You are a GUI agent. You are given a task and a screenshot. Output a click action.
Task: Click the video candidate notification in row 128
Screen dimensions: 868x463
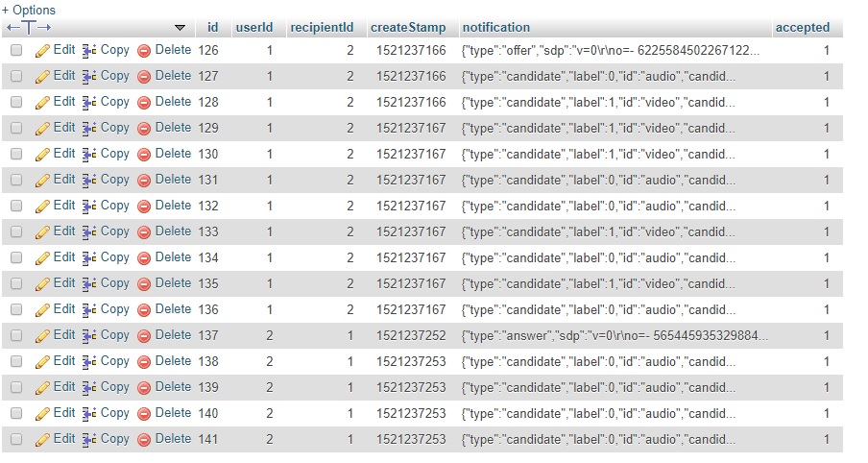click(x=598, y=103)
